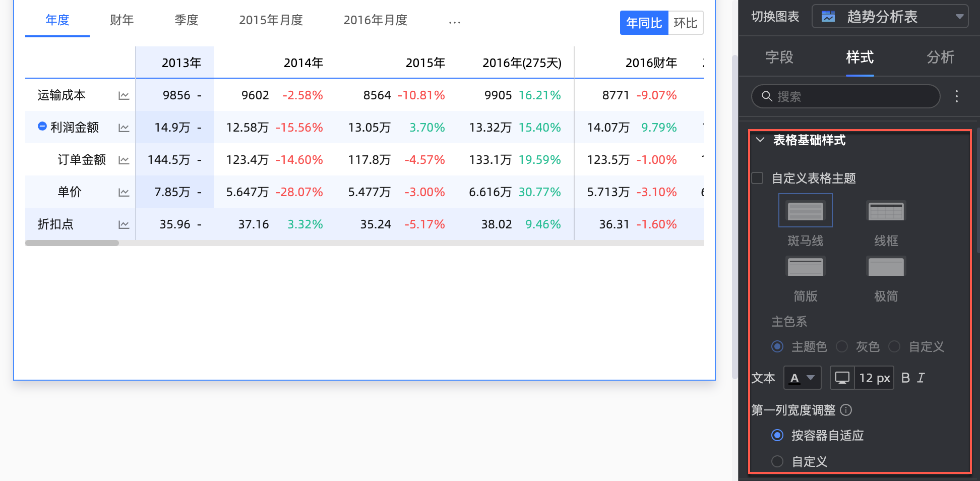The width and height of the screenshot is (980, 481).
Task: Open the text color dropdown
Action: (x=802, y=378)
